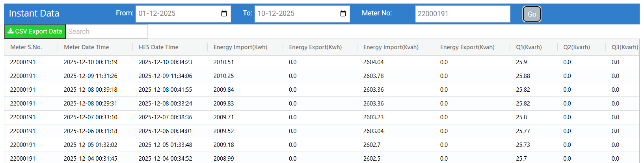Screen dimensions: 644x163
Task: Click the CSV Export Data button
Action: pos(35,31)
